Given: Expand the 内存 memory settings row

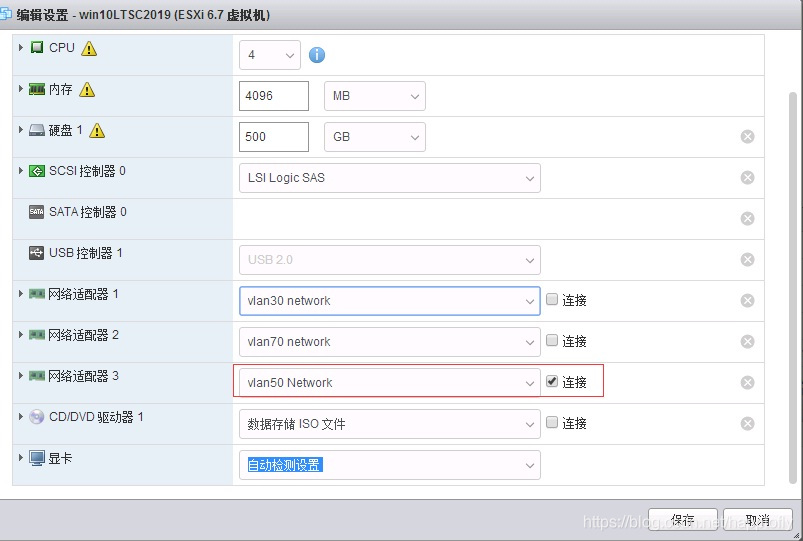Looking at the screenshot, I should pos(20,89).
